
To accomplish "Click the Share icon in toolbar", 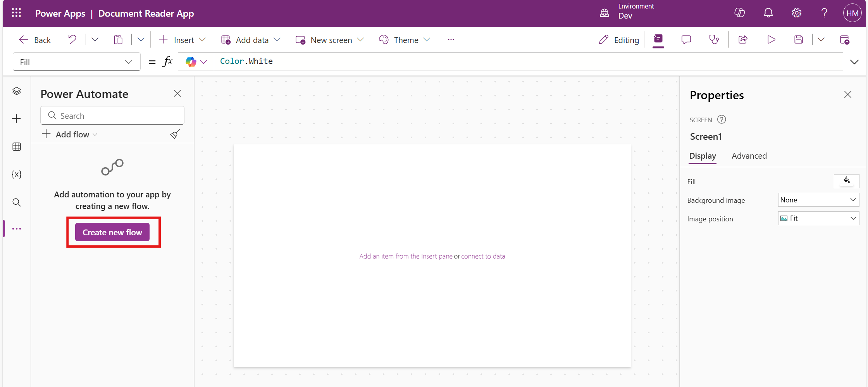I will pyautogui.click(x=743, y=39).
